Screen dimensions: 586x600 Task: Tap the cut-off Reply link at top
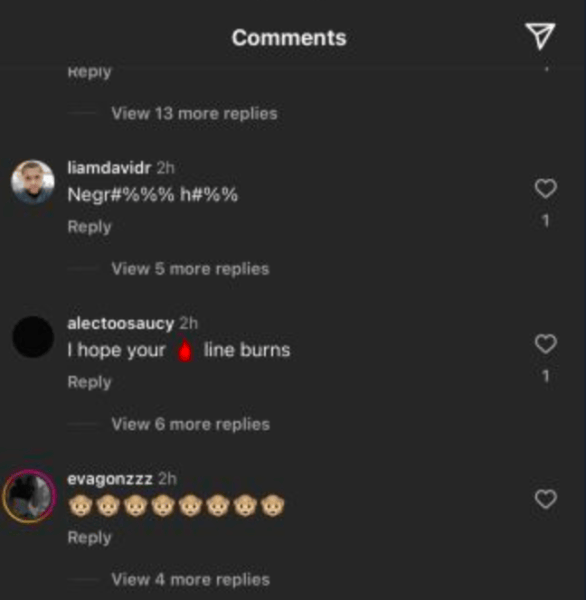[89, 72]
